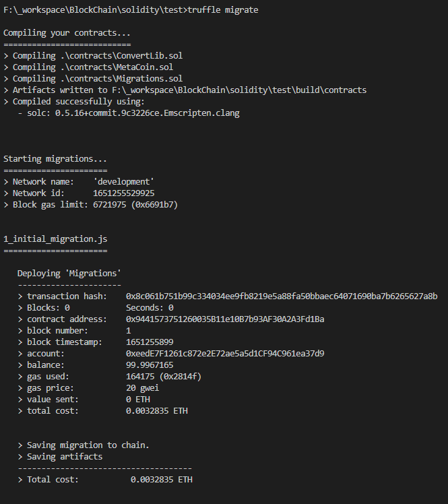Click the gas price 20 gwei value
The height and width of the screenshot is (504, 448).
(x=142, y=388)
